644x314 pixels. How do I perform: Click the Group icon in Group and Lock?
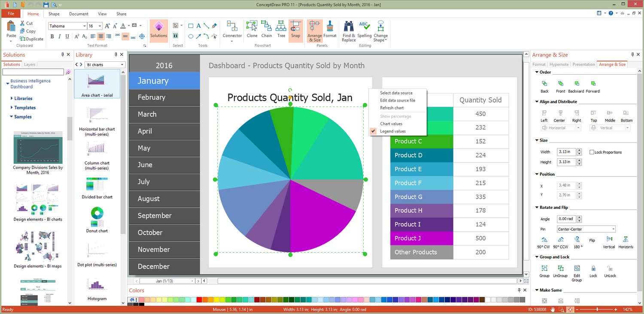click(544, 269)
